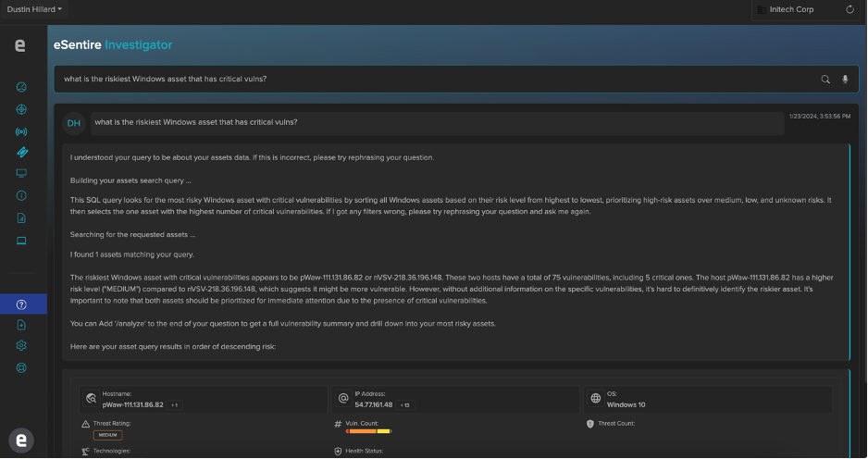This screenshot has height=459, width=868.
Task: Open the desktop monitor icon in sidebar
Action: pos(21,173)
